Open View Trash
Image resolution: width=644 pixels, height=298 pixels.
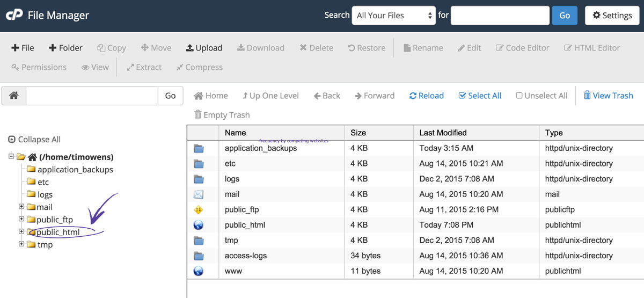608,96
